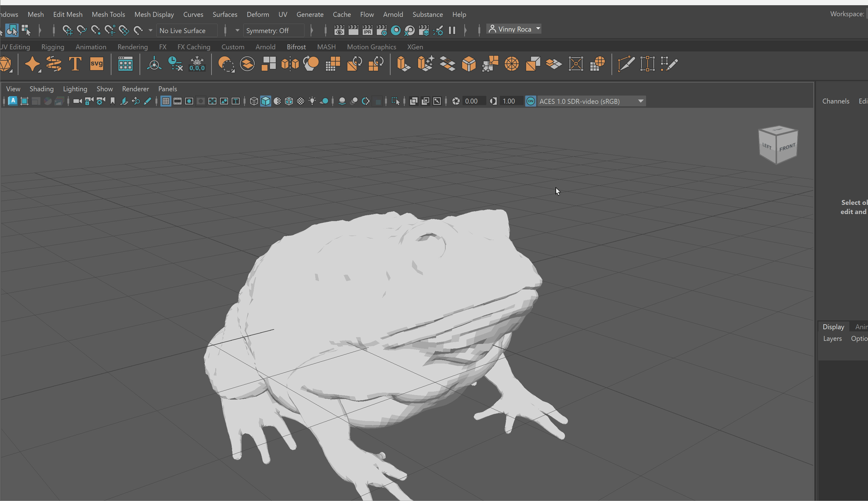Click the SVG import shelf icon
Viewport: 868px width, 501px height.
[96, 64]
